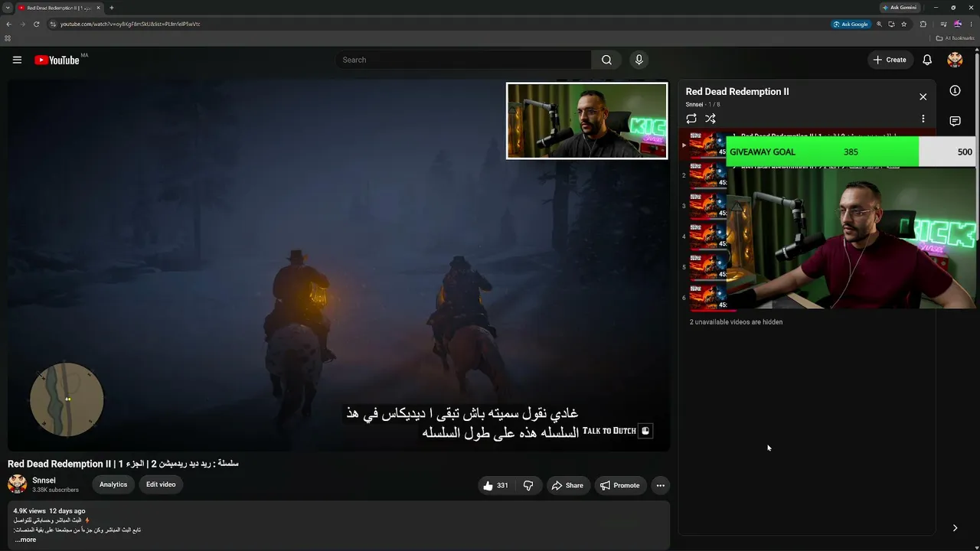
Task: Expand panel with bottom right chevron
Action: tap(955, 528)
